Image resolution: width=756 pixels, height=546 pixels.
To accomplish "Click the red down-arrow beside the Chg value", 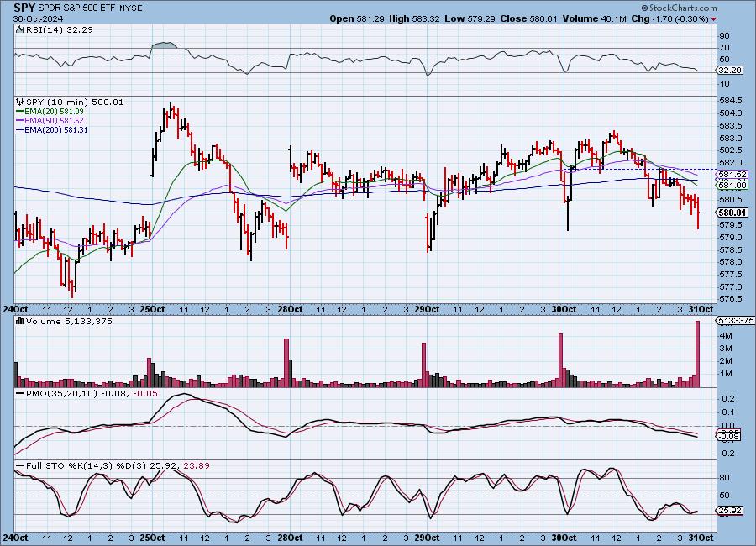I will click(x=713, y=19).
